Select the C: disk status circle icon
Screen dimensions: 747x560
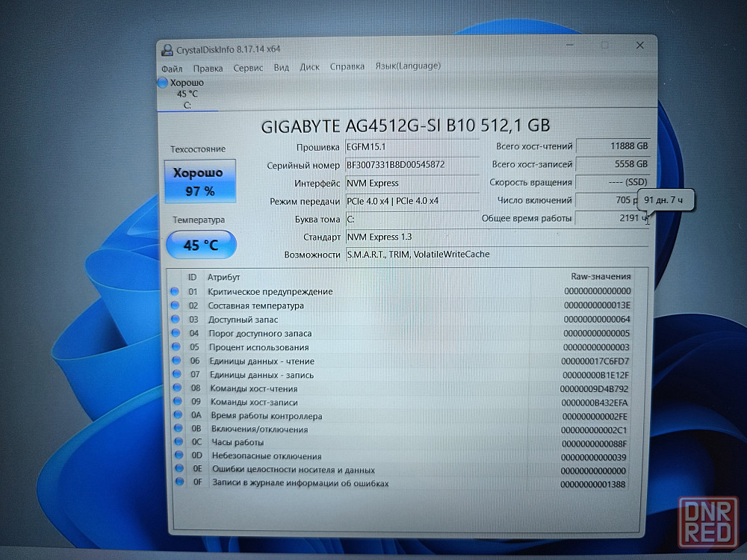pos(162,82)
